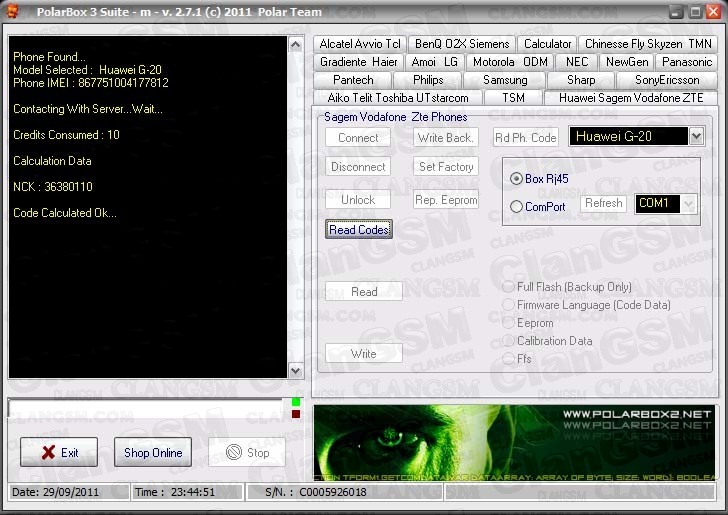Screen dimensions: 728x515
Task: Switch to the Philips tab
Action: click(428, 80)
